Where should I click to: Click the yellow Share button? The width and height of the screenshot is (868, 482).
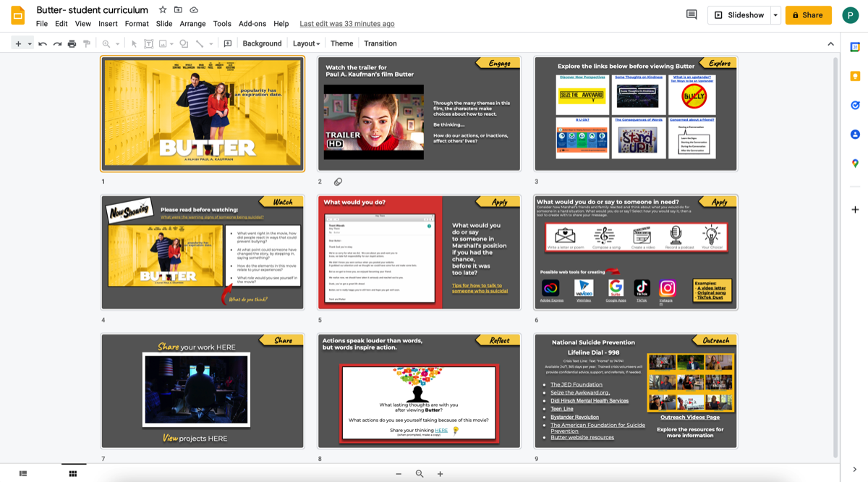[808, 15]
